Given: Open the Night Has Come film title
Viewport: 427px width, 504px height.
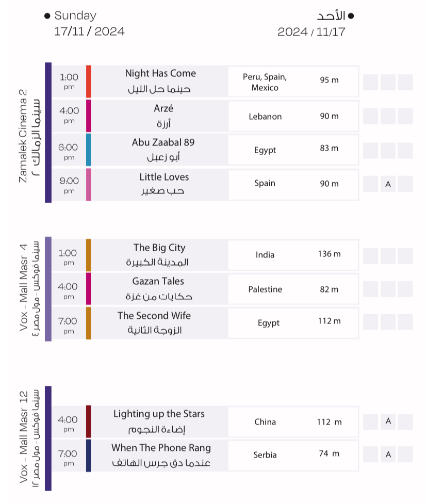Looking at the screenshot, I should (160, 74).
